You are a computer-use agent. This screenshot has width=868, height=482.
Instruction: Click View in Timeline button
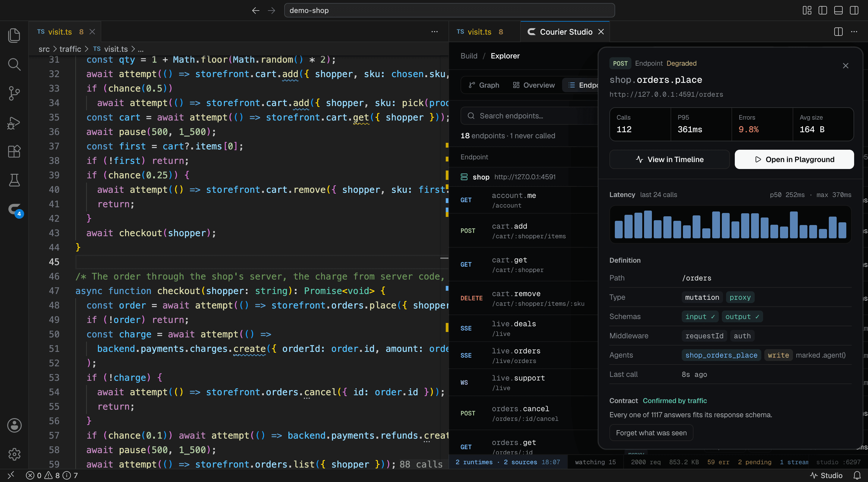(x=669, y=159)
